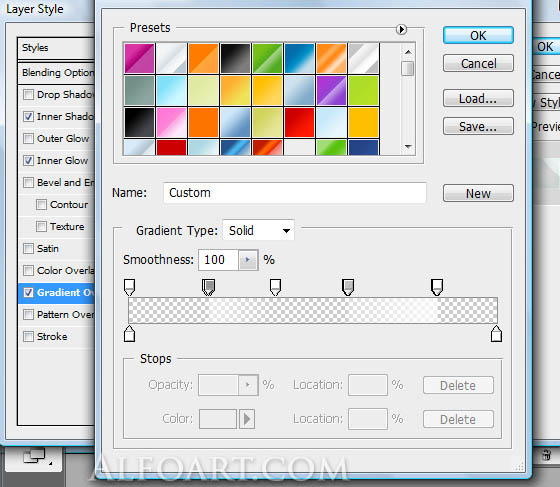Open the Presets flyout menu arrow
This screenshot has width=560, height=487.
(x=401, y=29)
